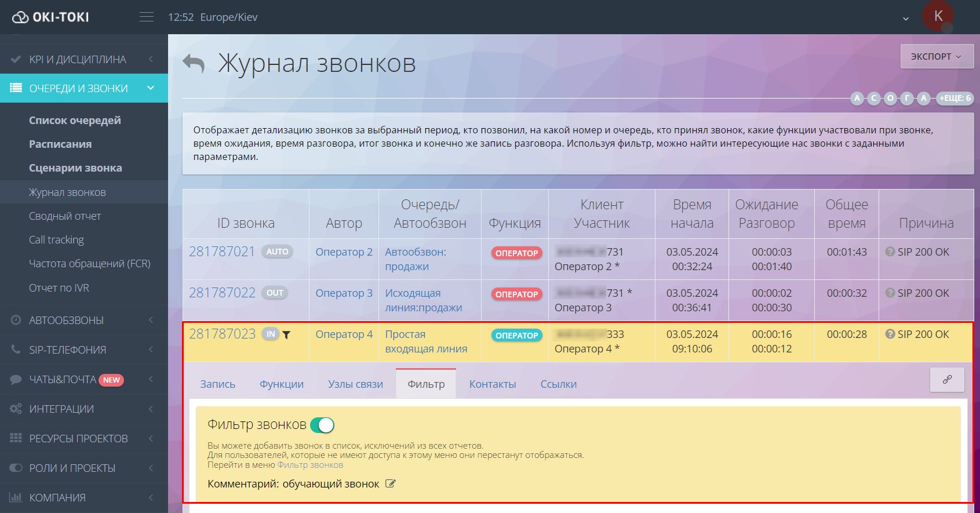Viewport: 980px width, 513px height.
Task: Open Отчет по IVR in sidebar
Action: click(x=59, y=288)
